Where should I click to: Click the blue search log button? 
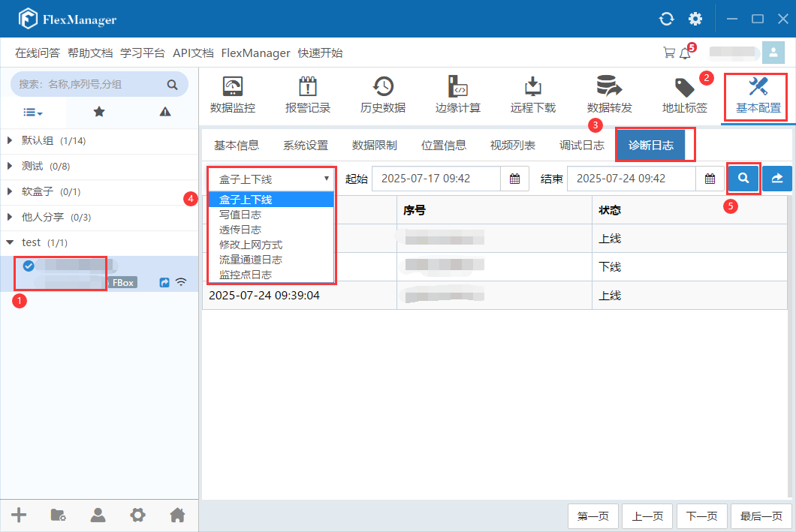pos(743,179)
